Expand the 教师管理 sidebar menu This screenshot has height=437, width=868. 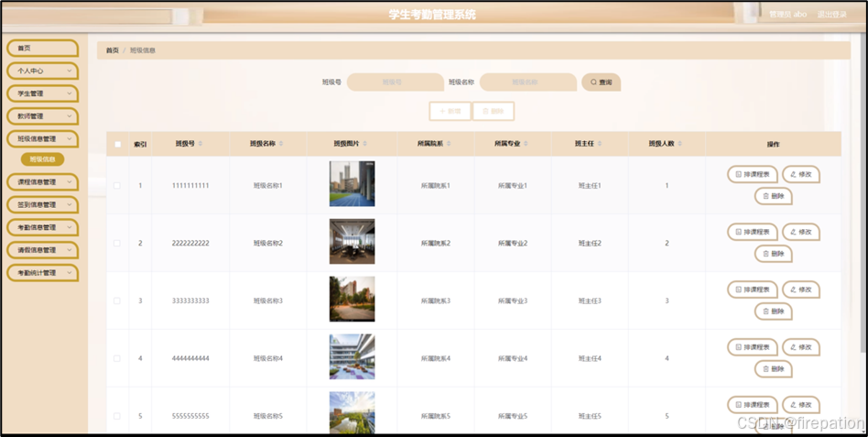pyautogui.click(x=43, y=116)
